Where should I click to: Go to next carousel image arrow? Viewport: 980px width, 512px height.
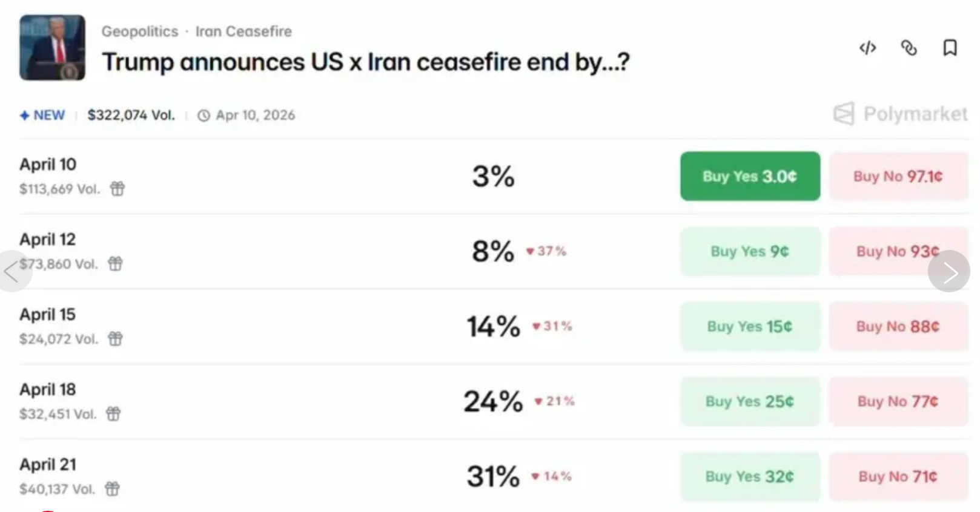[x=949, y=272]
